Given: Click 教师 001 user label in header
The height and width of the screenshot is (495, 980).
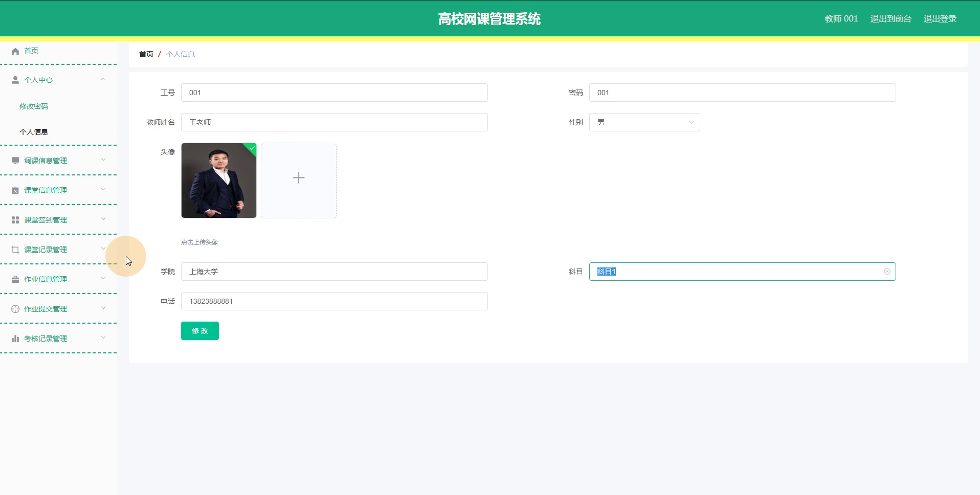Looking at the screenshot, I should 841,19.
